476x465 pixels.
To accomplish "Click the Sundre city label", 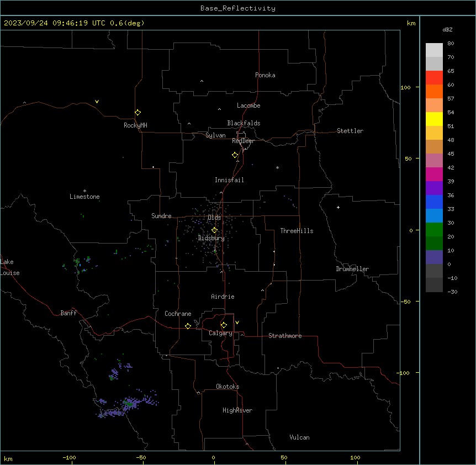I will click(161, 216).
